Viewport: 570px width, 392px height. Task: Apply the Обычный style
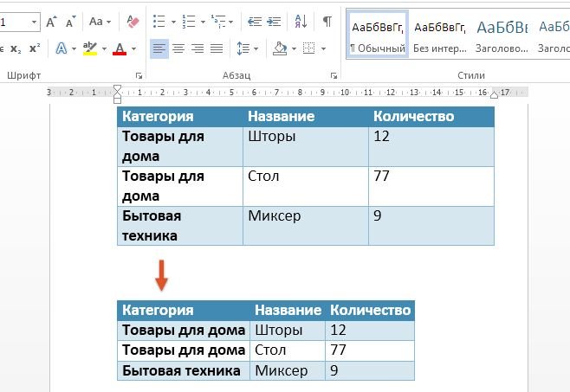click(378, 35)
